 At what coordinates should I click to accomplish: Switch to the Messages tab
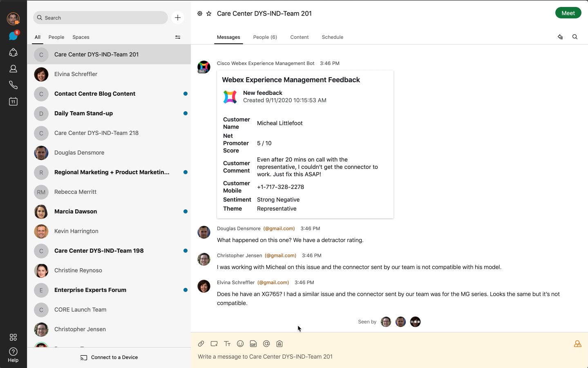coord(228,37)
